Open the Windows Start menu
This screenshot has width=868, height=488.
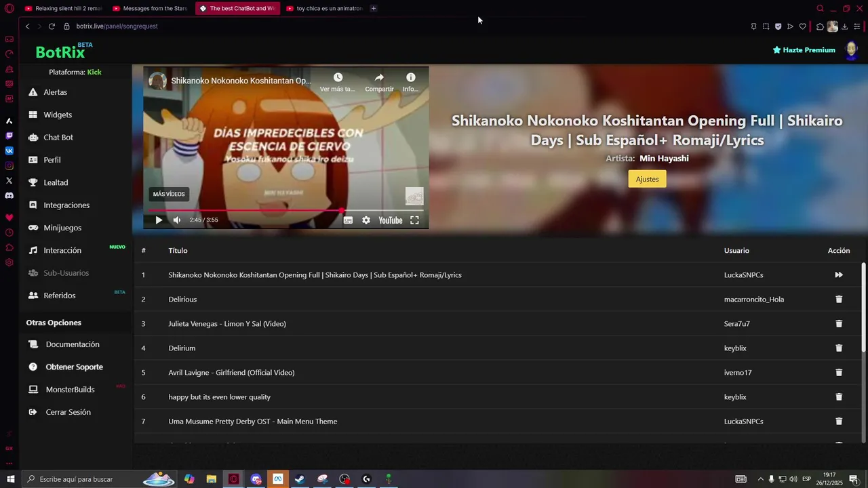[10, 479]
